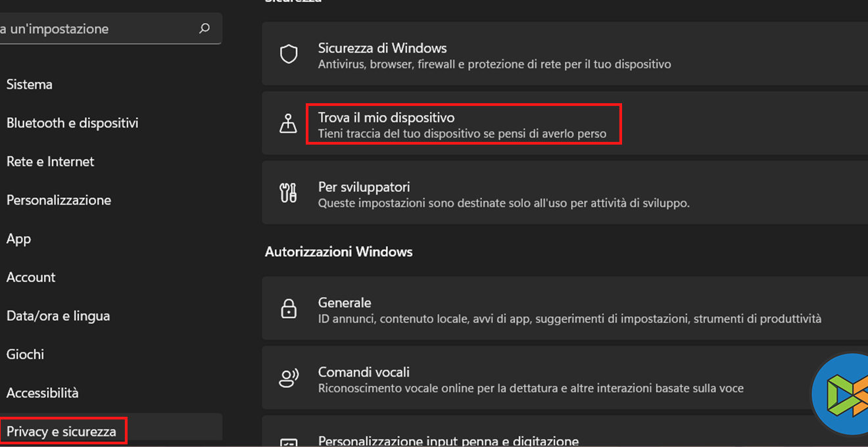Open Sistema settings category
This screenshot has height=447, width=868.
30,84
